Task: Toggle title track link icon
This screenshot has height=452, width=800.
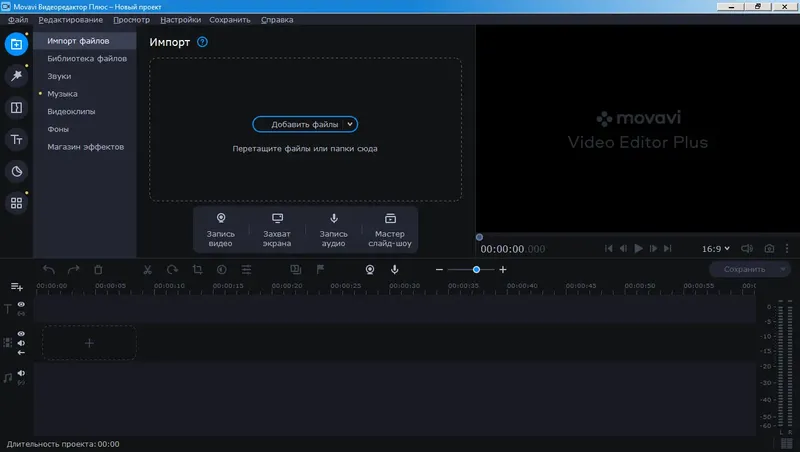Action: pyautogui.click(x=21, y=313)
